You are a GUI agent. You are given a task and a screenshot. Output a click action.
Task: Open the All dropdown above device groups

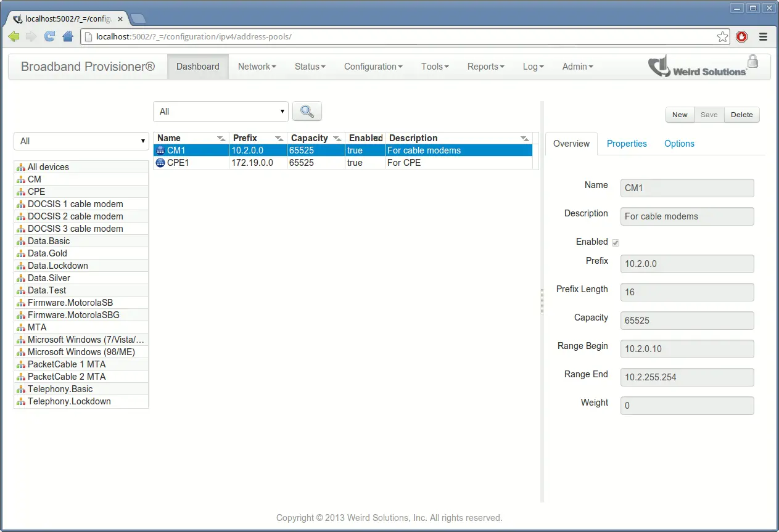tap(81, 141)
